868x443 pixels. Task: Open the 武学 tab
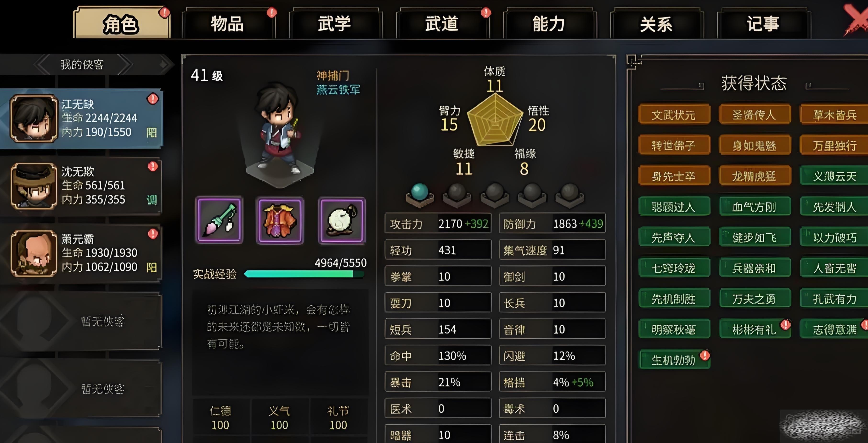pos(335,24)
